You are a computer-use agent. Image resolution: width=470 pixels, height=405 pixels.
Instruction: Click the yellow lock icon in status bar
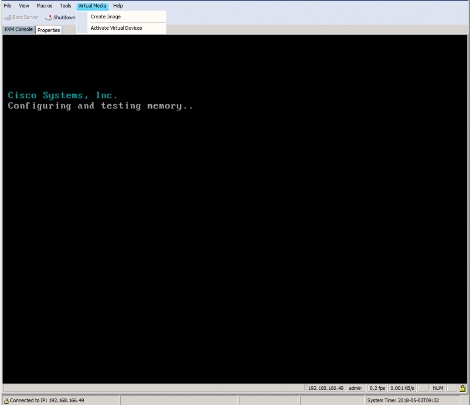462,388
